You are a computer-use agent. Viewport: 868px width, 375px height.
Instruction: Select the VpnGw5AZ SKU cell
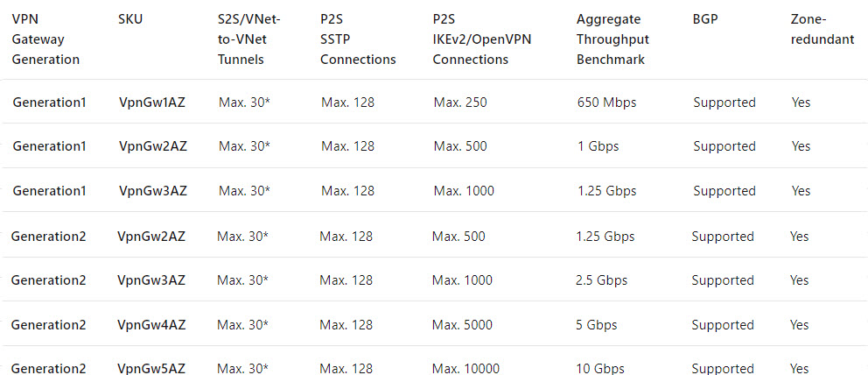pyautogui.click(x=151, y=368)
